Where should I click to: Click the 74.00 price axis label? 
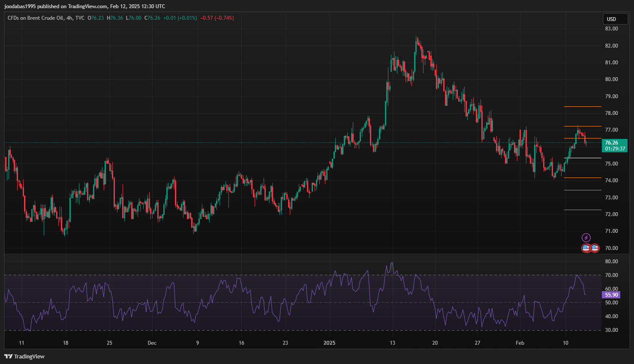click(611, 180)
